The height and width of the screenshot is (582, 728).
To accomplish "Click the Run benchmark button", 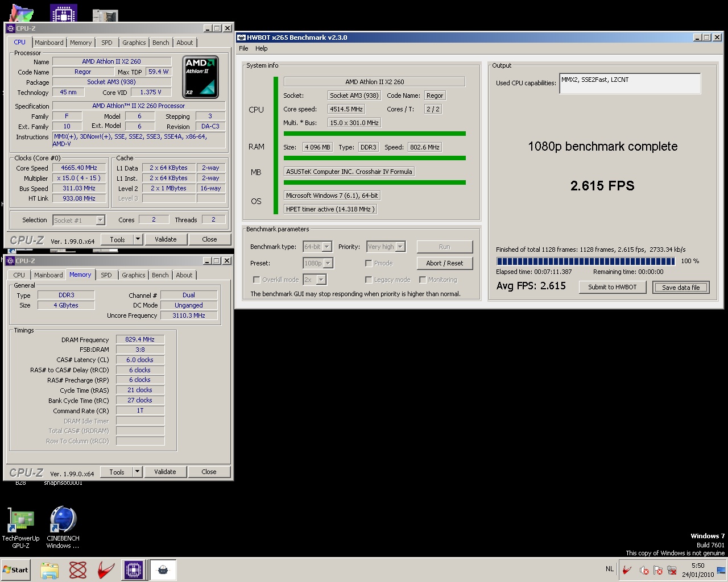I will 445,247.
